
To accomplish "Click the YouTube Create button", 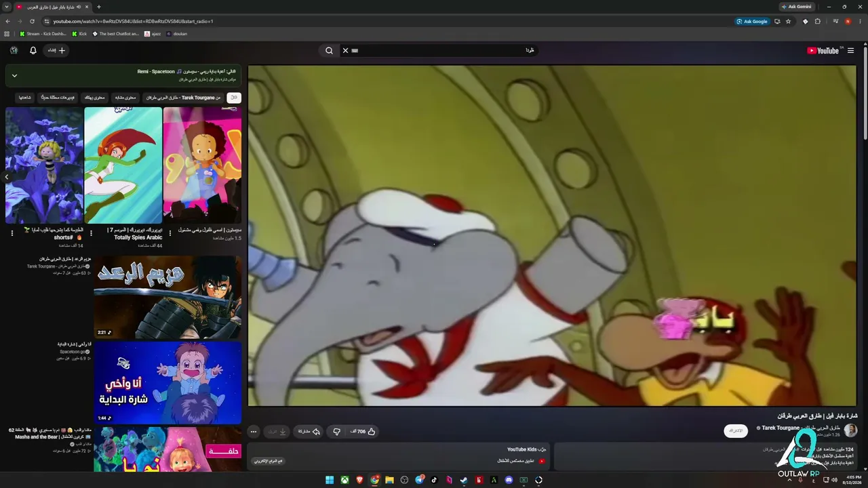I will (x=56, y=50).
